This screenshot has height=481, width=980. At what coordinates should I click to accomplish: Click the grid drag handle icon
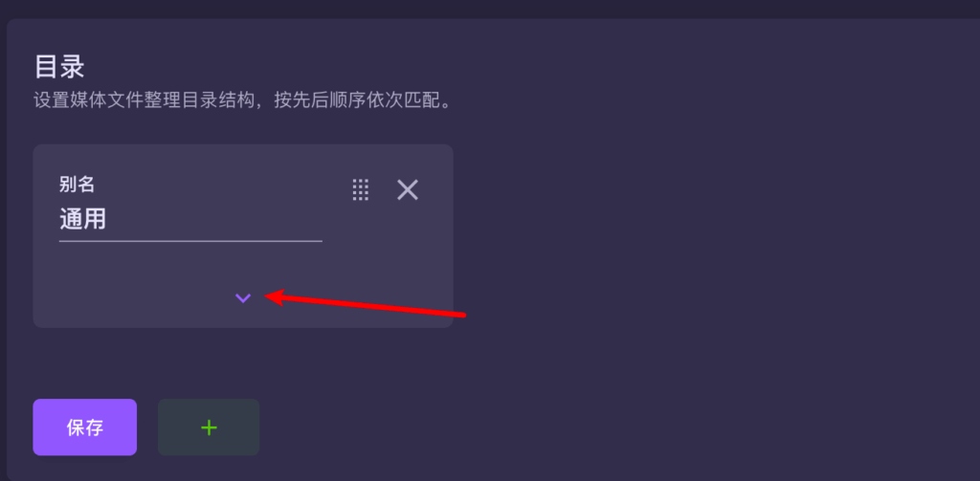361,189
